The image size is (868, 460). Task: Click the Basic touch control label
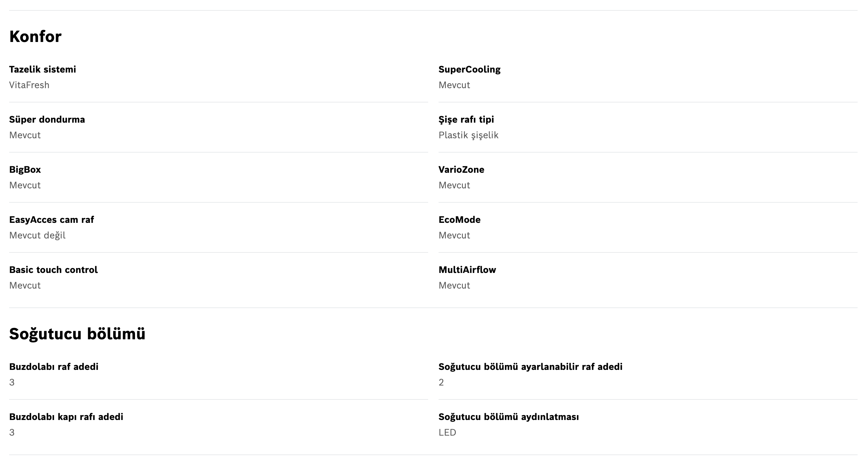click(x=53, y=270)
